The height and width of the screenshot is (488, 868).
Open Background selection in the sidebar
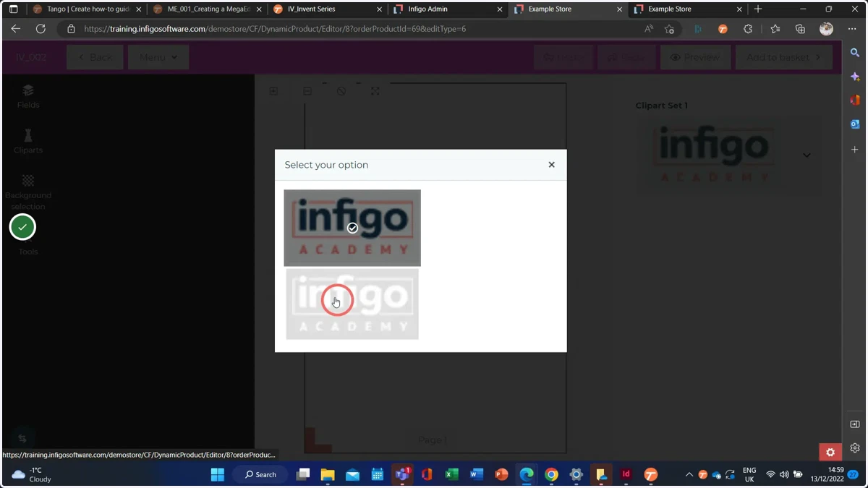tap(28, 192)
